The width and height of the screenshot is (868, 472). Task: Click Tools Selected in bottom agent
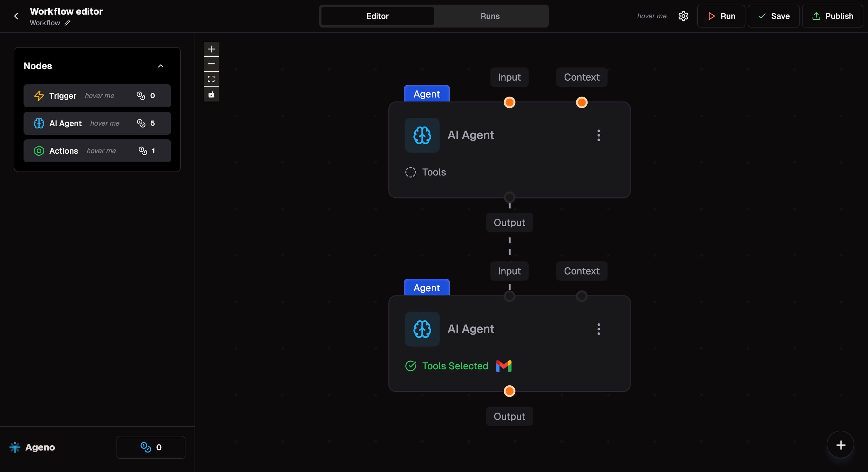[x=455, y=366]
